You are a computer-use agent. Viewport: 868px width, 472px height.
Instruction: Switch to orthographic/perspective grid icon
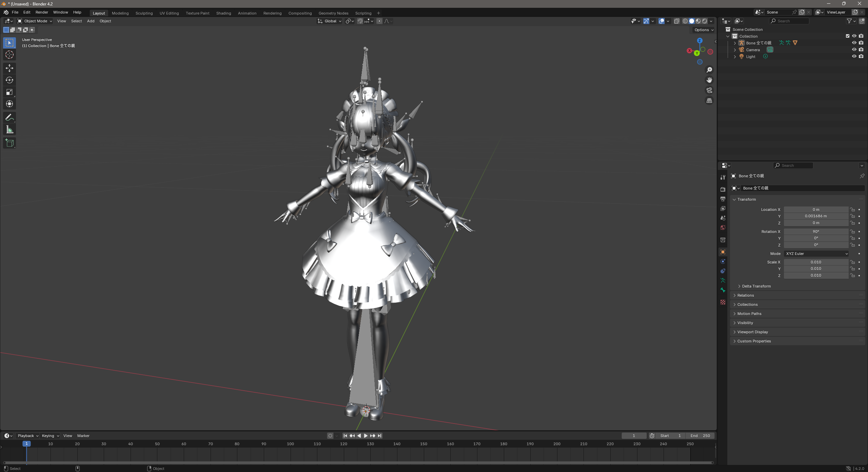(709, 101)
